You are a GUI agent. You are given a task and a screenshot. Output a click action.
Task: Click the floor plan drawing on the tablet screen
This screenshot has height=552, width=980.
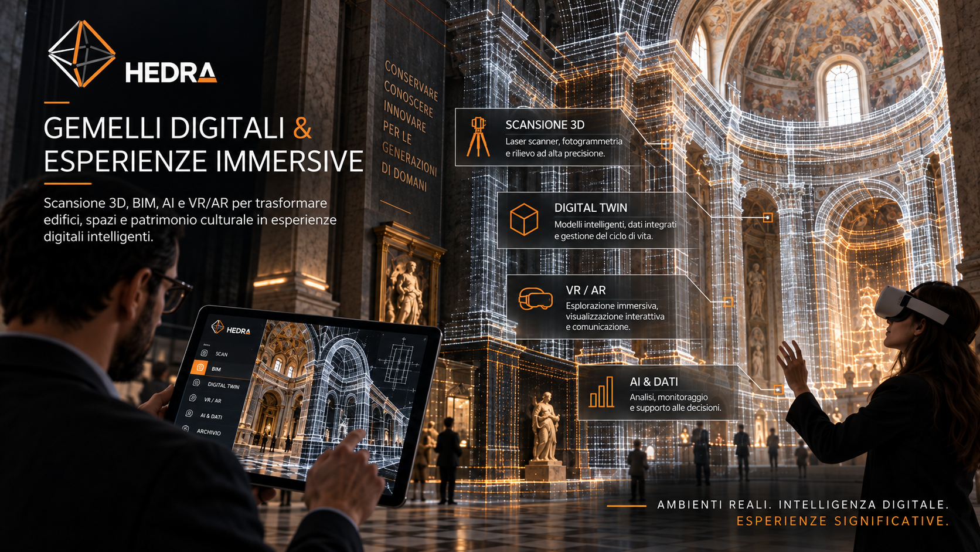400,363
